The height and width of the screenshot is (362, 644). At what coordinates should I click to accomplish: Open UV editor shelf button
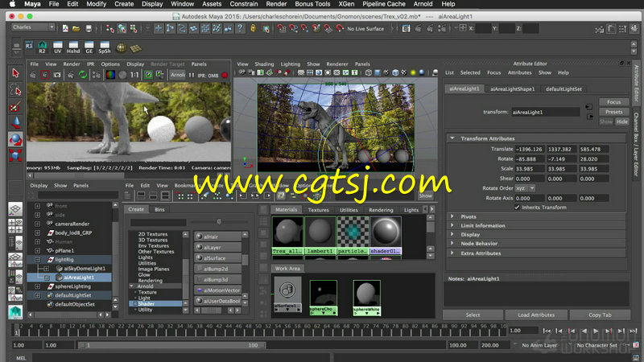[x=57, y=47]
